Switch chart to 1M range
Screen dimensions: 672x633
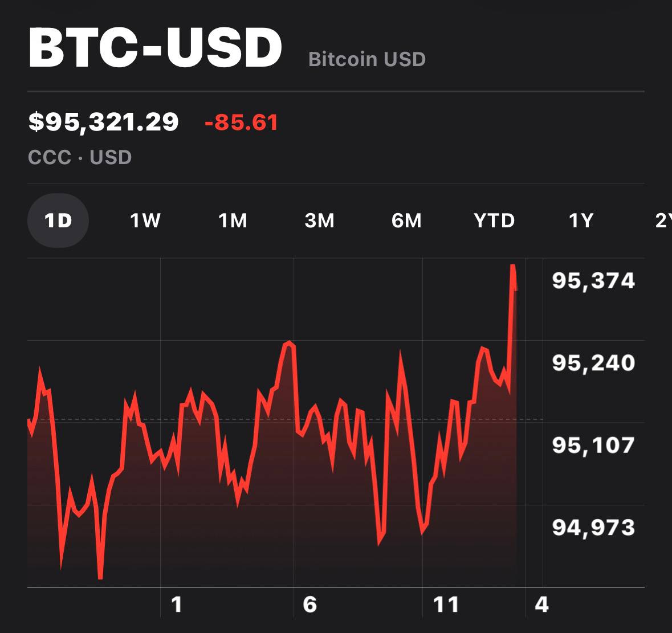point(233,220)
